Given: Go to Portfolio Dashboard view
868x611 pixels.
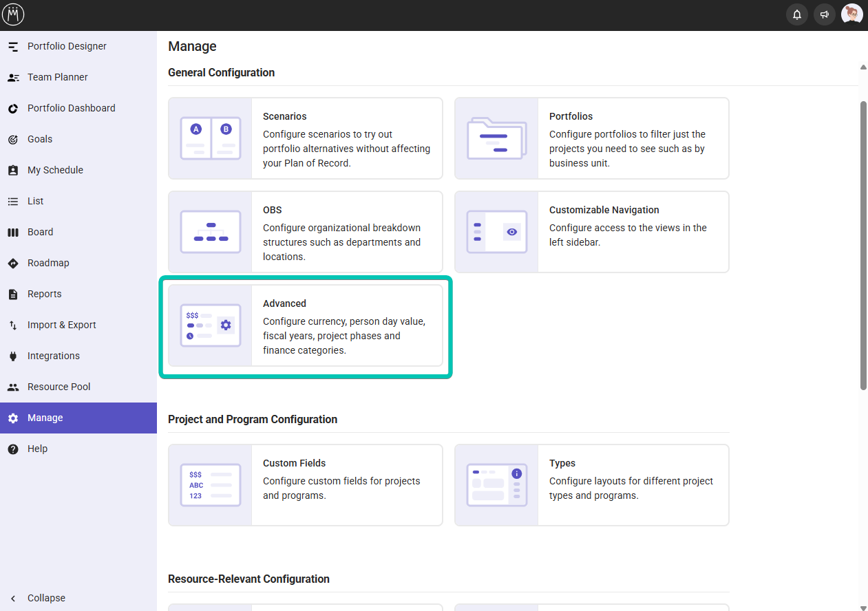Looking at the screenshot, I should [x=71, y=109].
